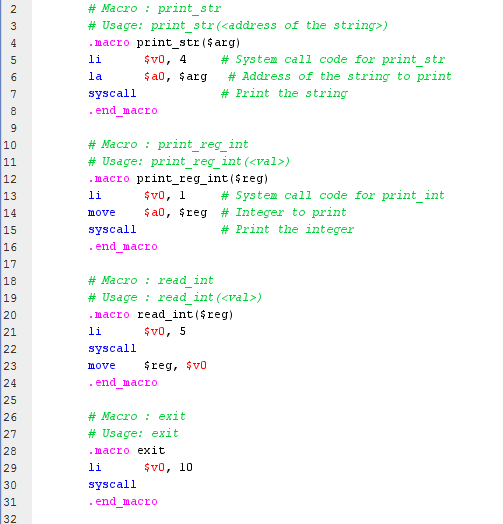Click '.macro print_reg_int($reg)' declaration

point(178,179)
